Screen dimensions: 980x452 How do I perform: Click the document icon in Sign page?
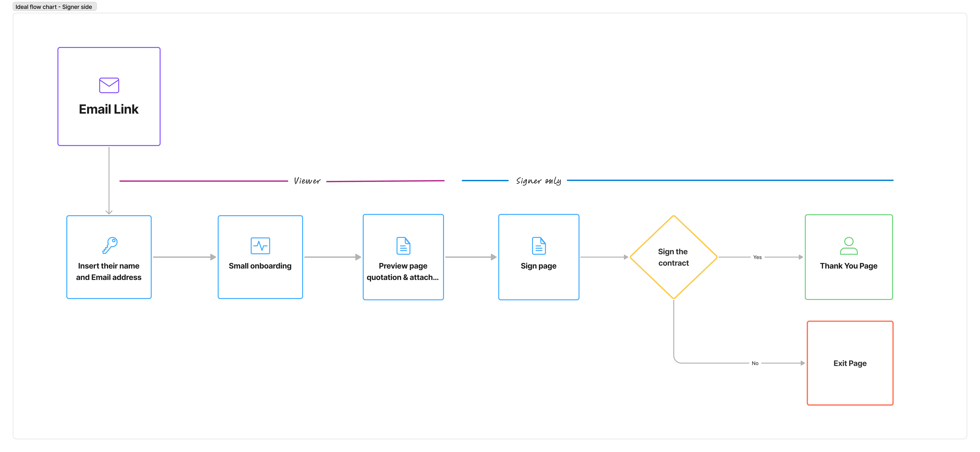(x=539, y=246)
